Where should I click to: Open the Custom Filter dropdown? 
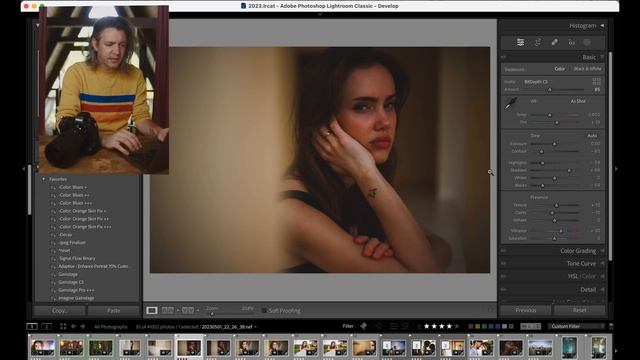[576, 326]
